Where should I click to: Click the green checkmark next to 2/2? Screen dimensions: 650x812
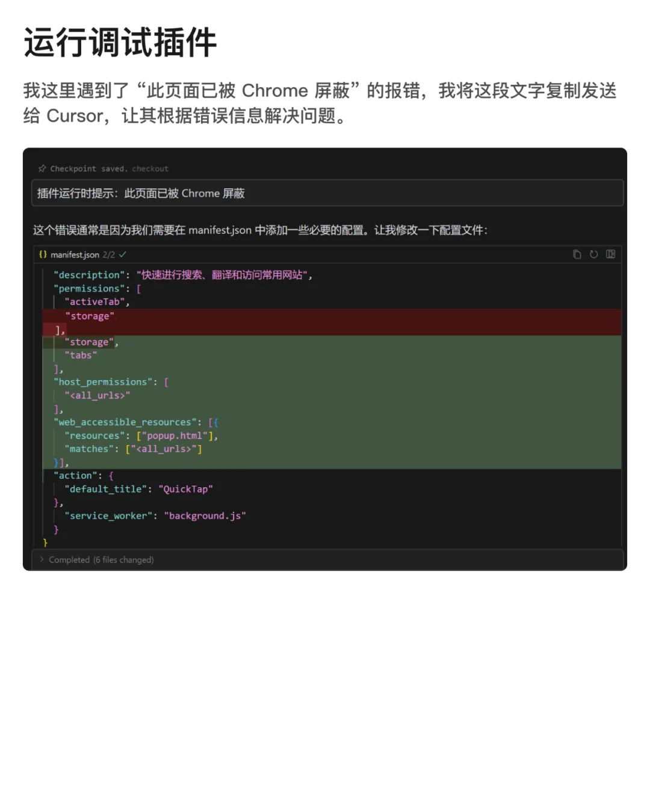click(123, 254)
